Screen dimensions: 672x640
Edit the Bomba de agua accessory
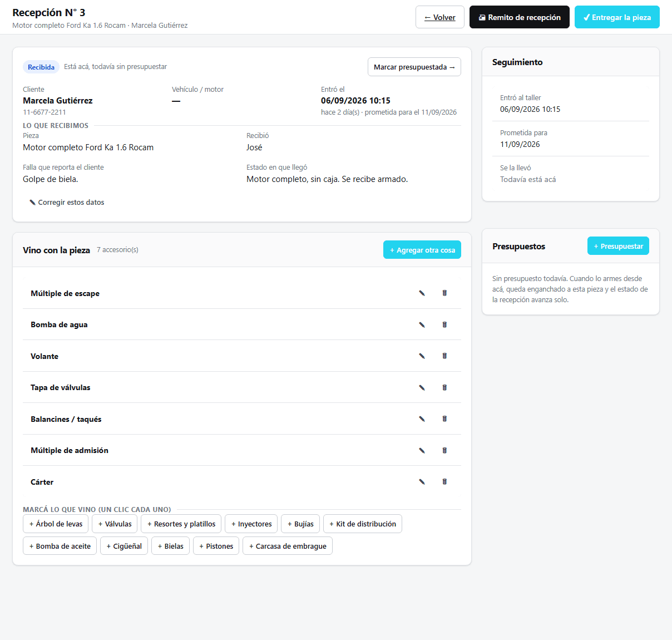[x=422, y=324]
